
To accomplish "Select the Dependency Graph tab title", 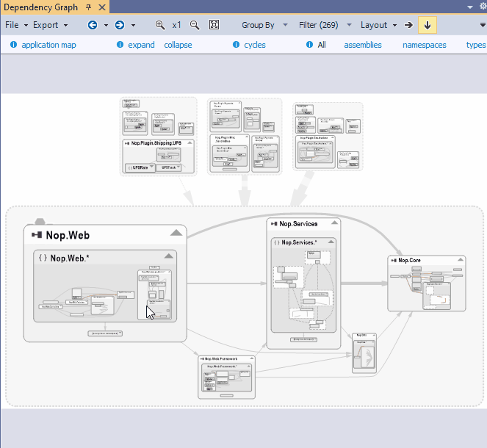I will tap(40, 7).
